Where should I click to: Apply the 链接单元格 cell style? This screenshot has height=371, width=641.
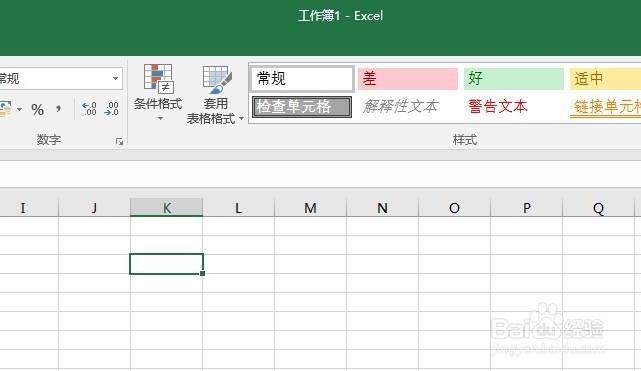[606, 107]
